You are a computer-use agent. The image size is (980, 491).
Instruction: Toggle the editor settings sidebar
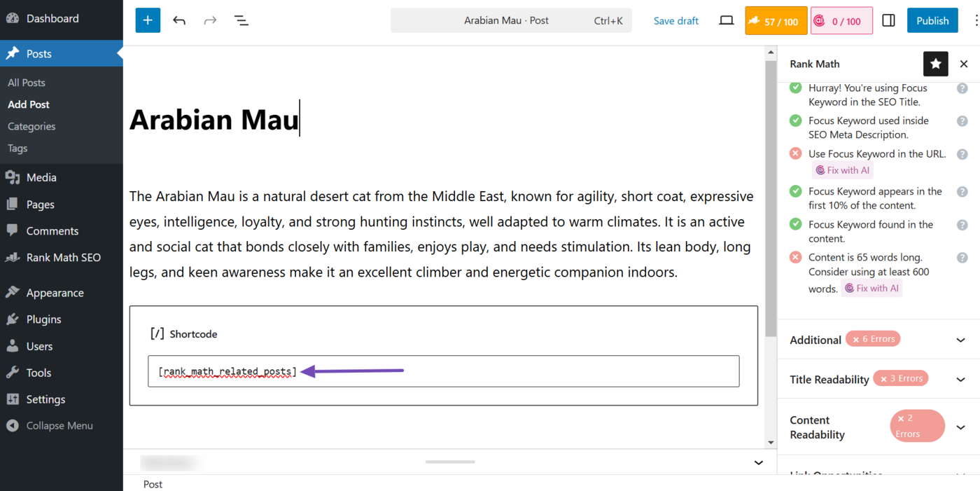[888, 20]
